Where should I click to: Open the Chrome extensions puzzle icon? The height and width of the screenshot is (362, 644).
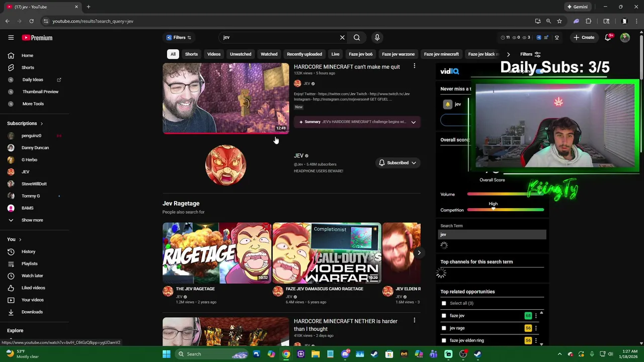click(588, 21)
